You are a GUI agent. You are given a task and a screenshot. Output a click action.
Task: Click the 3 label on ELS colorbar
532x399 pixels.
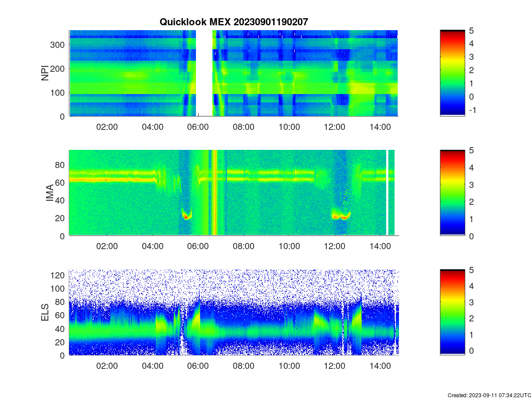point(471,302)
